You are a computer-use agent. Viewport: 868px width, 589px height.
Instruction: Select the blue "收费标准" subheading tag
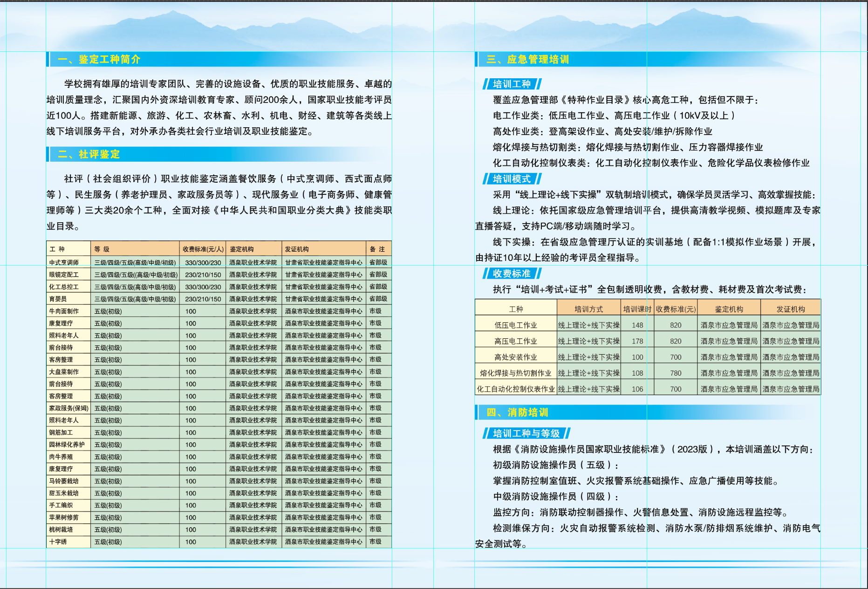pos(512,274)
